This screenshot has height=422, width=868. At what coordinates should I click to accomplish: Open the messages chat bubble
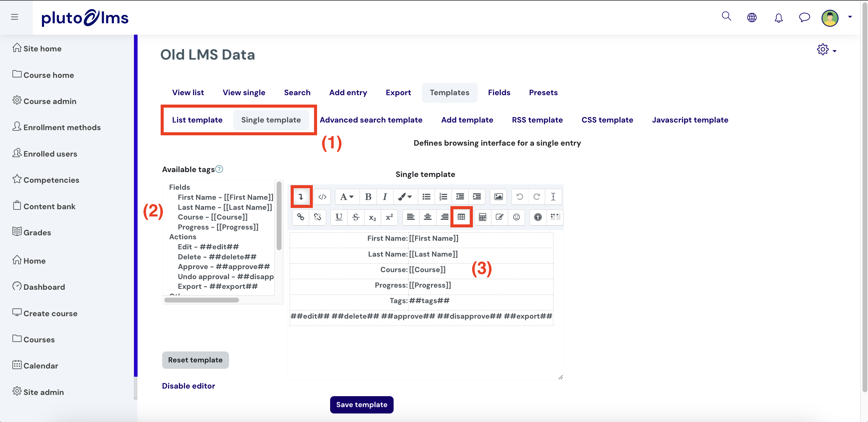click(804, 17)
